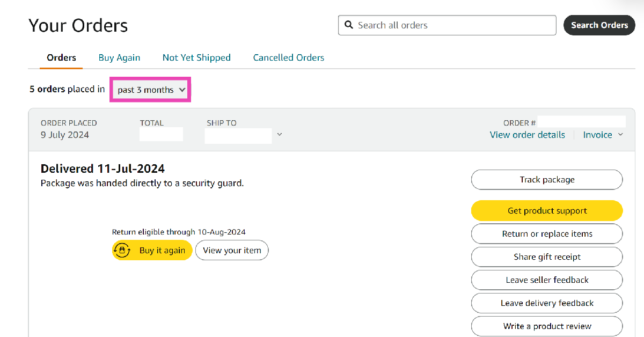Open the Not Yet Shipped tab
This screenshot has width=644, height=337.
coord(196,57)
